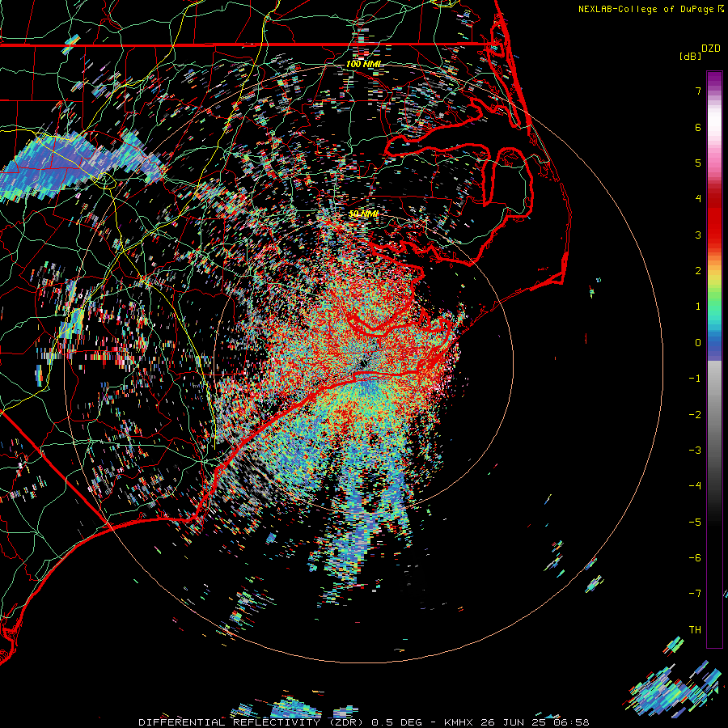Viewport: 728px width, 728px height.
Task: Click the 06:58 timestamp
Action: point(572,722)
